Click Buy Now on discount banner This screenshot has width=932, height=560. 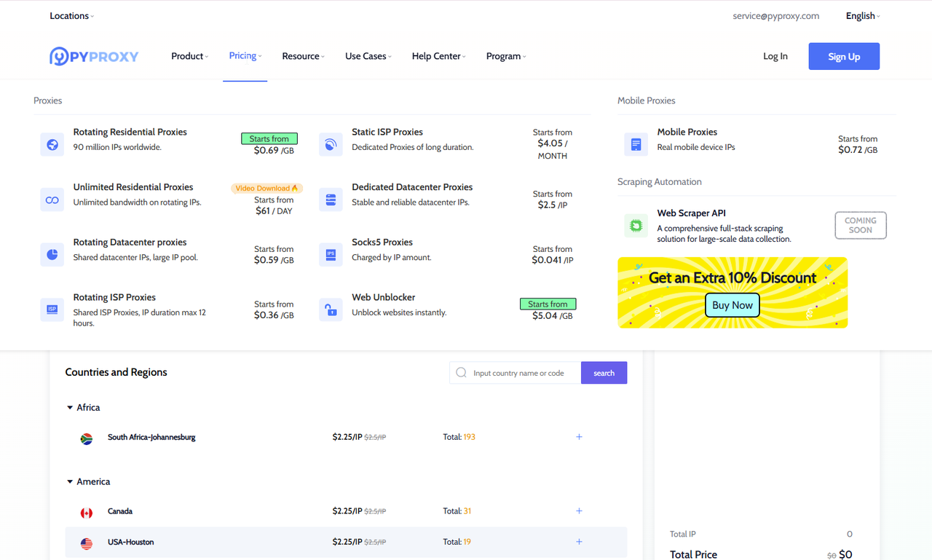click(732, 305)
